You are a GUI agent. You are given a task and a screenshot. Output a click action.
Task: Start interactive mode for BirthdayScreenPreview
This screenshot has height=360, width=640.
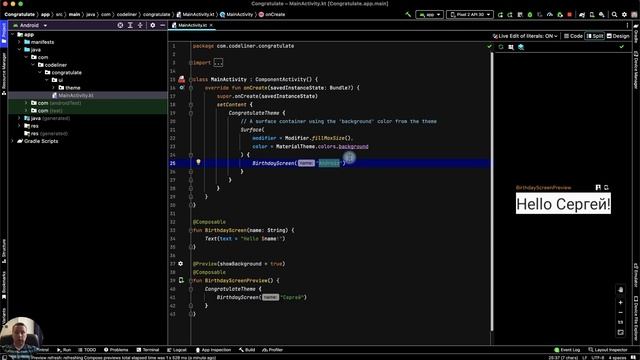pos(598,188)
